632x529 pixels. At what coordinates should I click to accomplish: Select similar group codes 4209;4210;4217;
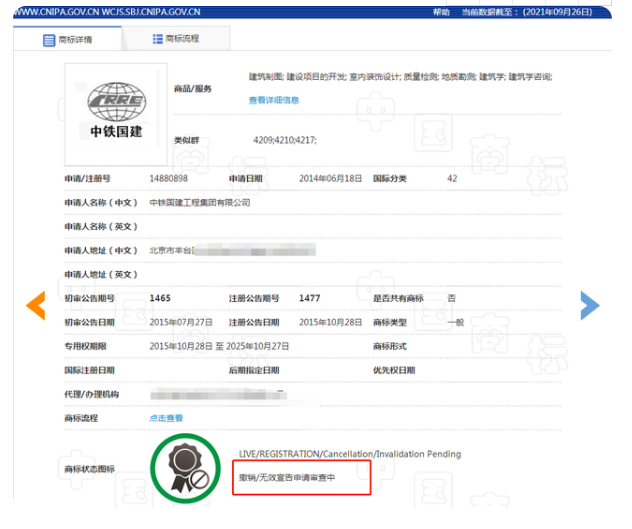(x=285, y=140)
